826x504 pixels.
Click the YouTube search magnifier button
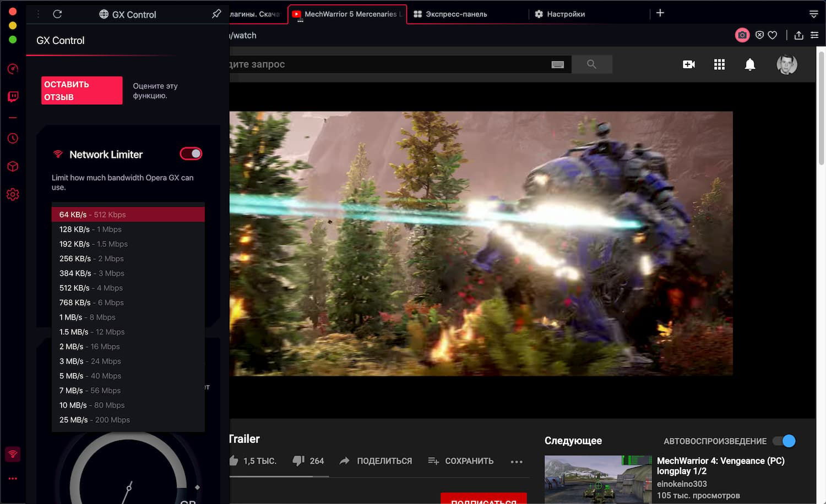pyautogui.click(x=592, y=64)
